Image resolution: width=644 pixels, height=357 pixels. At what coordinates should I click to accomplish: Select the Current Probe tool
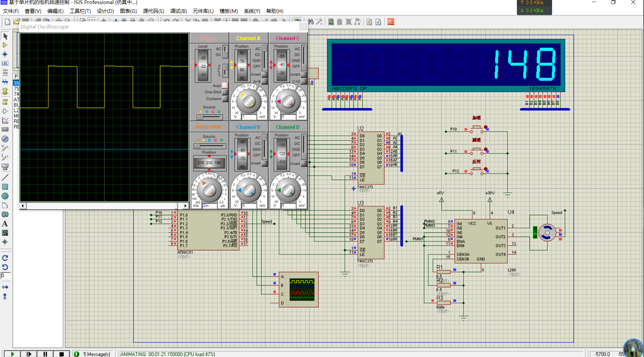point(5,157)
